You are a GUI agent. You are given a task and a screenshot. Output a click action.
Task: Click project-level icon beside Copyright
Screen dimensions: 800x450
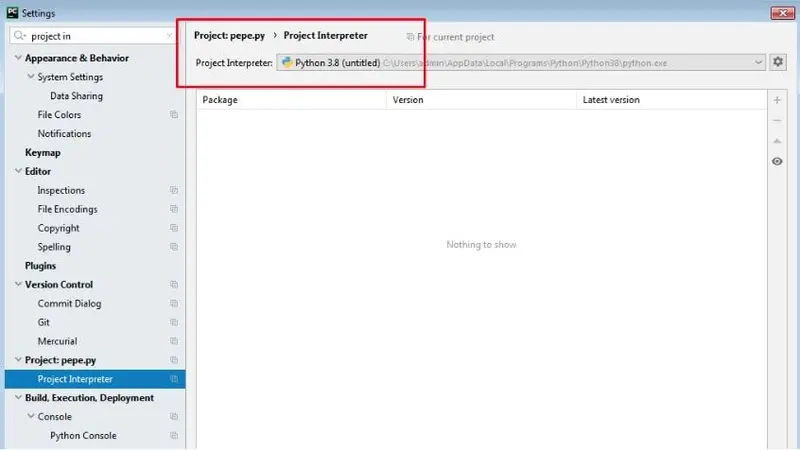point(174,228)
